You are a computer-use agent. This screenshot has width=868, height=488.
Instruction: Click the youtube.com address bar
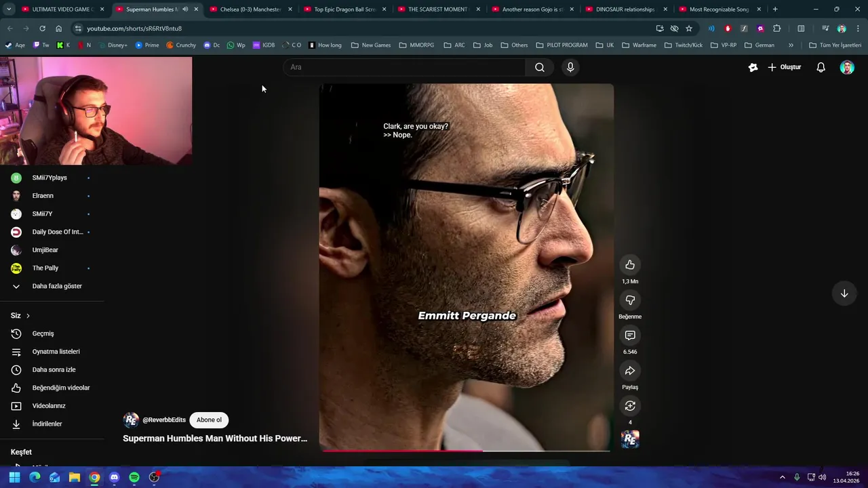(x=366, y=28)
